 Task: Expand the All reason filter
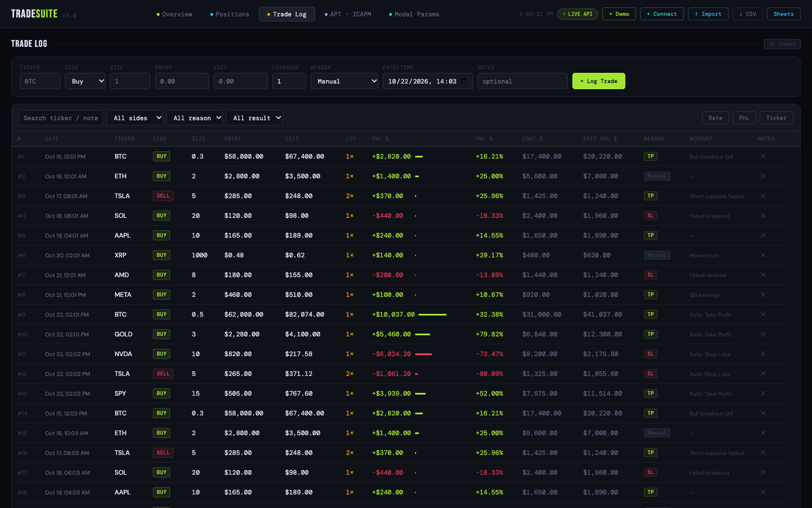(x=195, y=117)
